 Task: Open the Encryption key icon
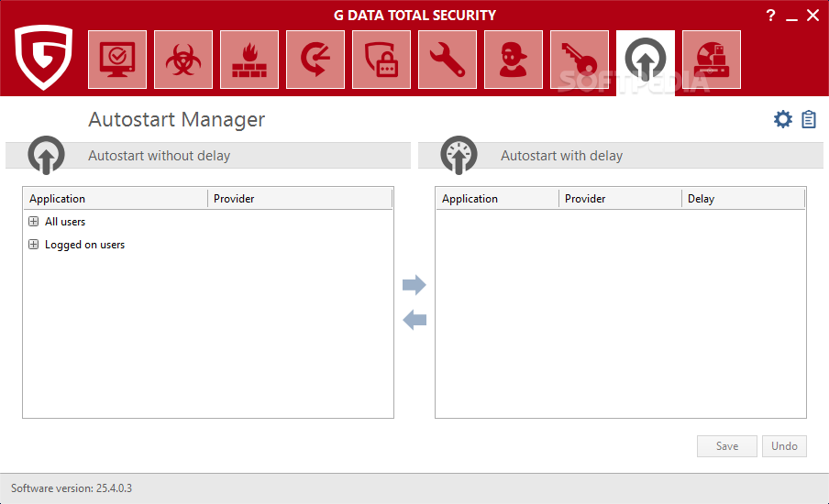pyautogui.click(x=580, y=60)
